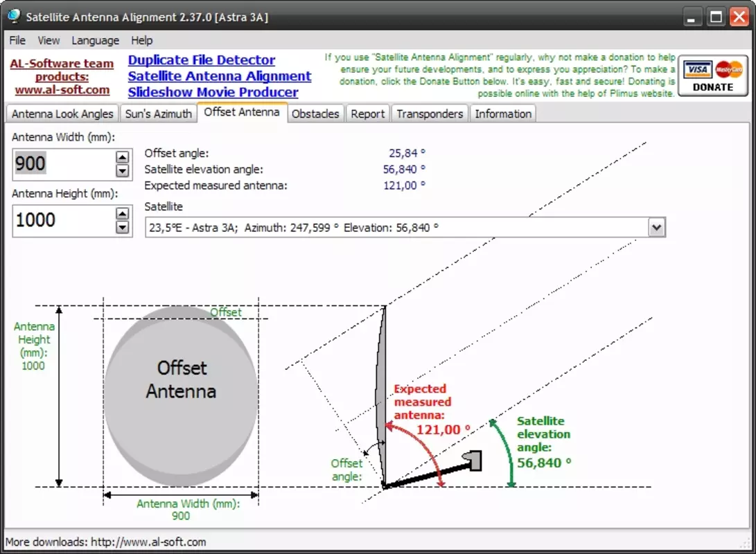Click the green Offset label above dish
The width and height of the screenshot is (756, 554).
[x=226, y=312]
